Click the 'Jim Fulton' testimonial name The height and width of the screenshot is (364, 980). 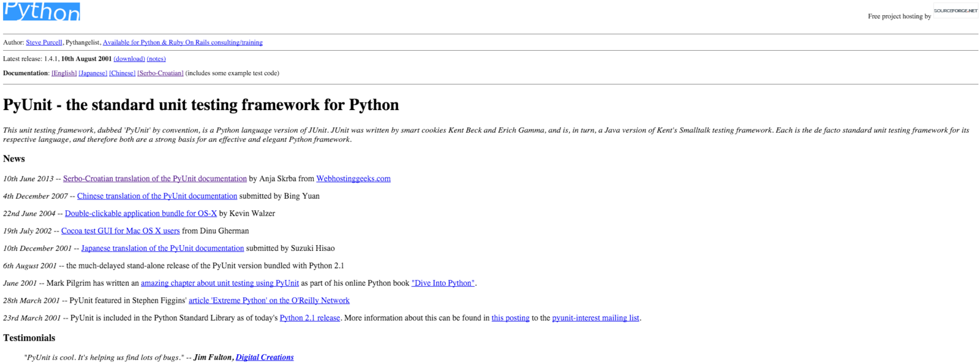click(x=213, y=357)
